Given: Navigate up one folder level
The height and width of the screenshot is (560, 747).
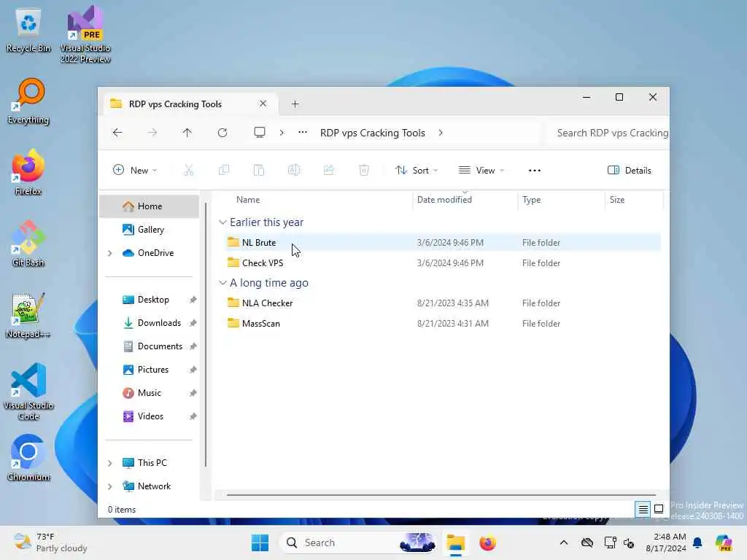Looking at the screenshot, I should [x=187, y=133].
